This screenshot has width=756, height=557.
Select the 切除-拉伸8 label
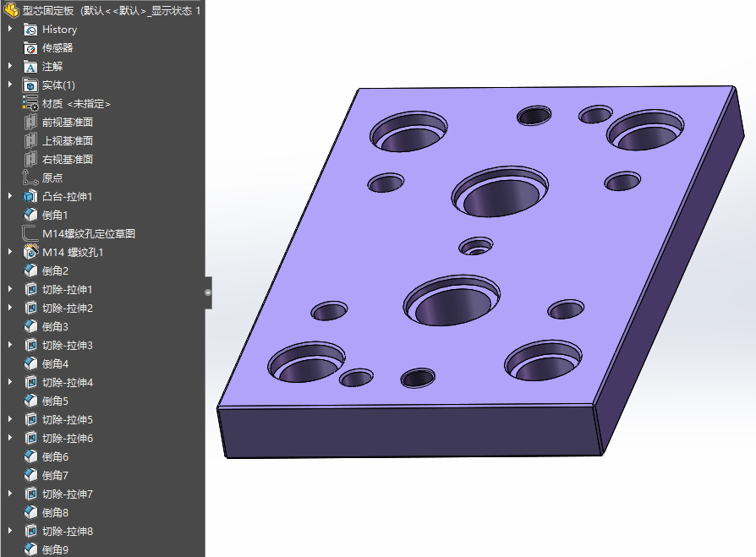pyautogui.click(x=68, y=532)
